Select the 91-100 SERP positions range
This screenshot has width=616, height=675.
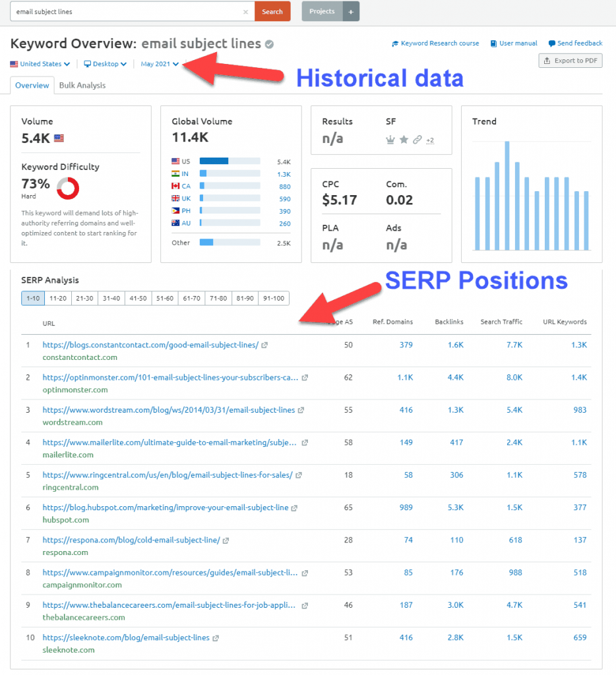pyautogui.click(x=274, y=299)
